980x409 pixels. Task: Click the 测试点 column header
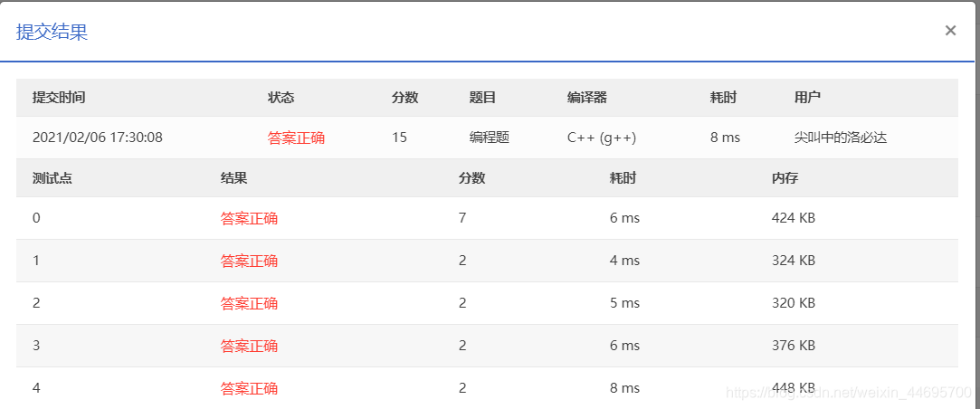[x=52, y=178]
